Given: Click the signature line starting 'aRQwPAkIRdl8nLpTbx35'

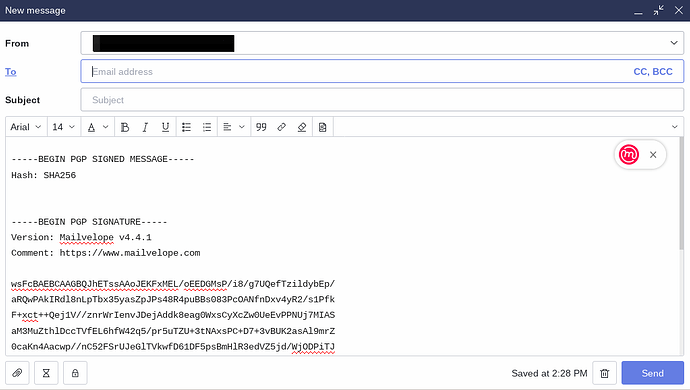Looking at the screenshot, I should [x=173, y=300].
